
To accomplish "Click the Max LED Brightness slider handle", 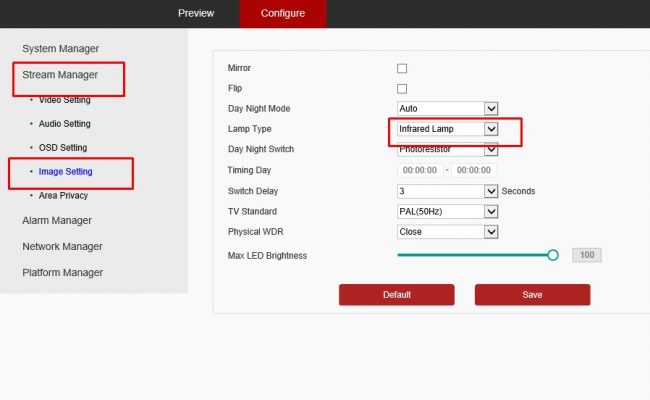I will coord(553,256).
